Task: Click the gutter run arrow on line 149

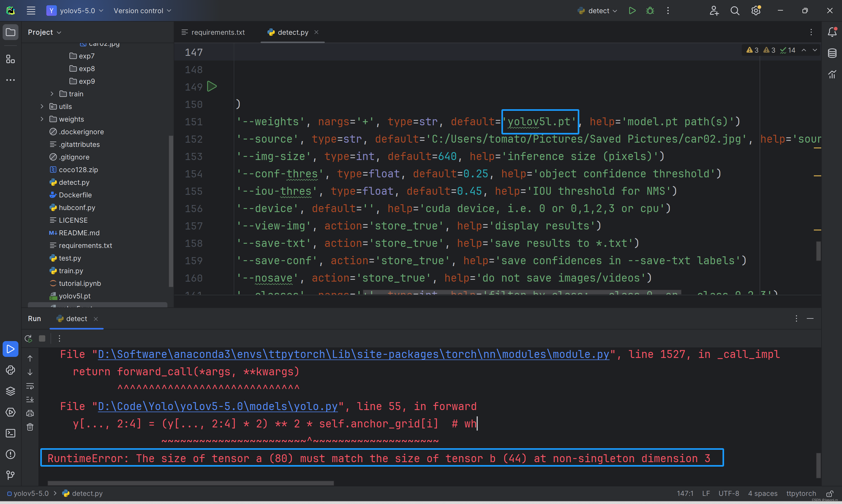Action: pos(212,86)
